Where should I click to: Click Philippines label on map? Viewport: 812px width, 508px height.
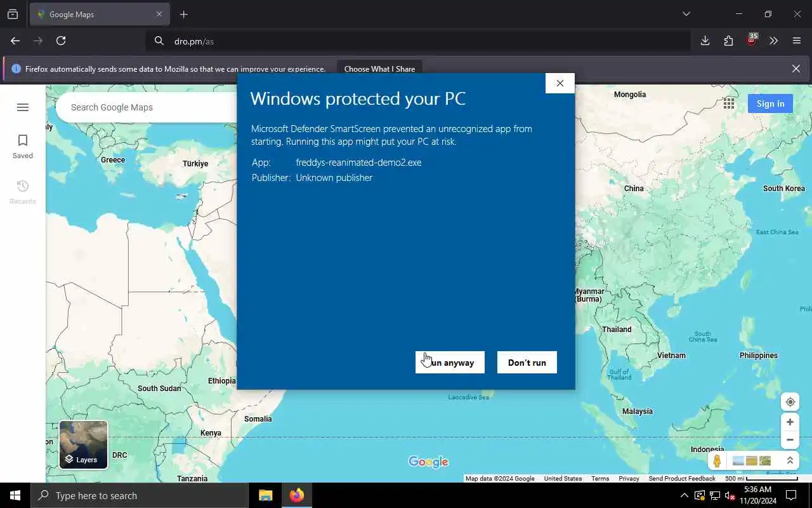coord(759,356)
